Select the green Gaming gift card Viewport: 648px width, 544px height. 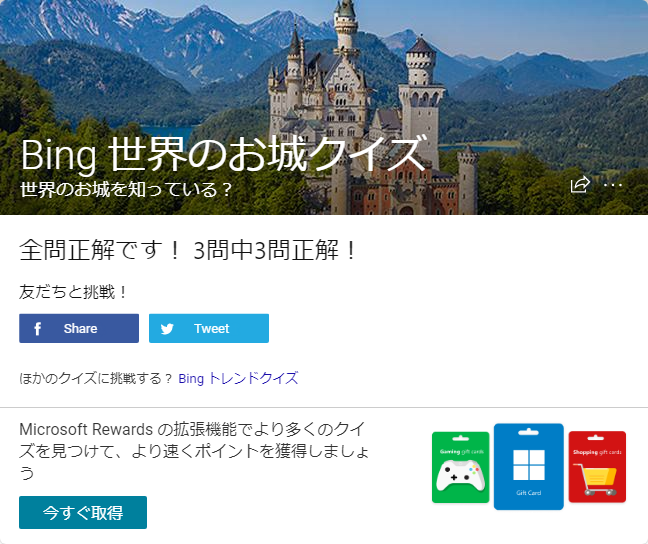pyautogui.click(x=460, y=467)
